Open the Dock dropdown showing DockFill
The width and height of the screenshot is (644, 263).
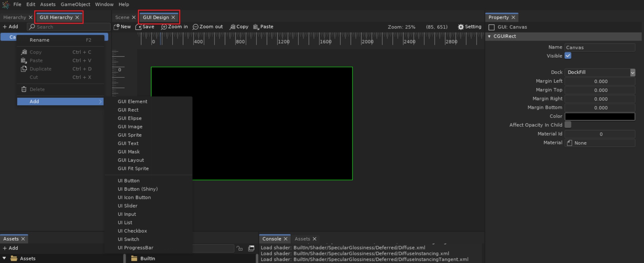pos(600,72)
